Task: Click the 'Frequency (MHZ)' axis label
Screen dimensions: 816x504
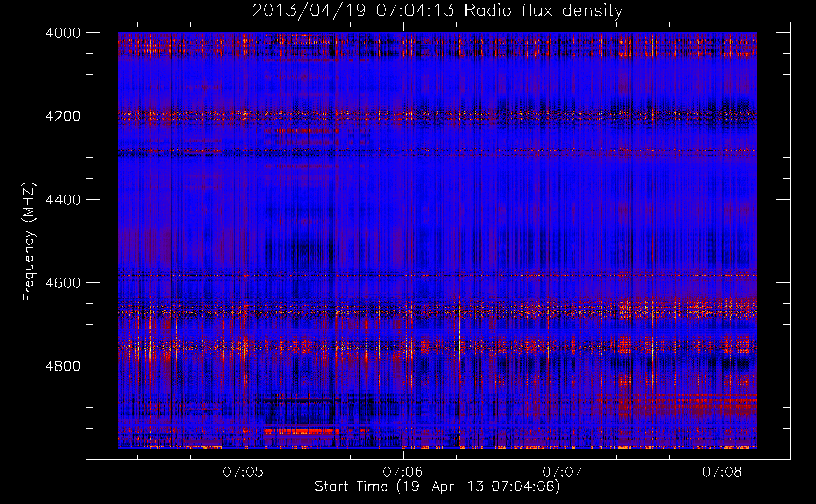Action: (x=29, y=241)
